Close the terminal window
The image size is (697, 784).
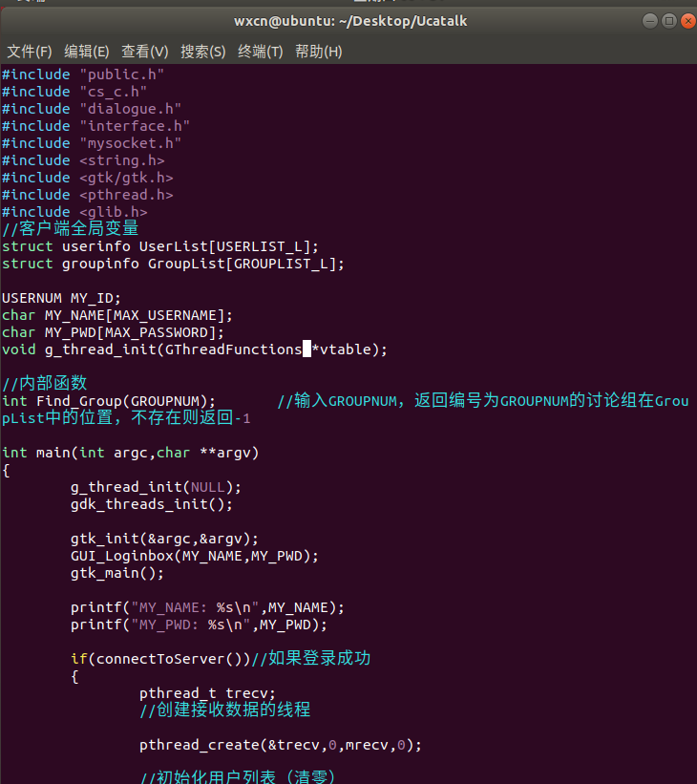pyautogui.click(x=688, y=21)
